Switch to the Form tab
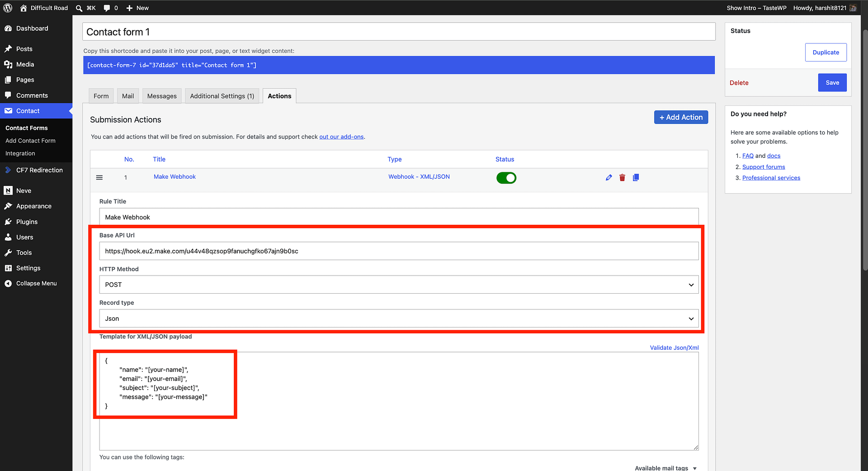The image size is (868, 471). coord(101,96)
